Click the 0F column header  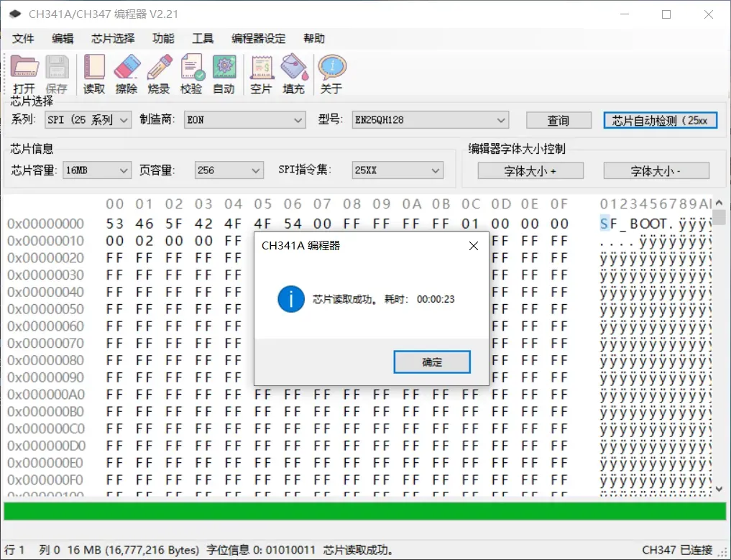click(x=559, y=204)
